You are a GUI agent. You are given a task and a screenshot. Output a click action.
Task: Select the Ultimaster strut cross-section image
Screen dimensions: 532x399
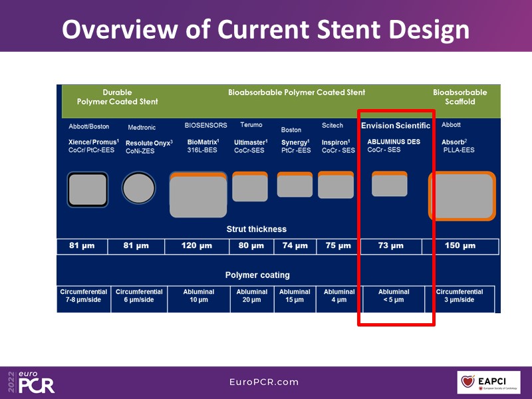pyautogui.click(x=249, y=186)
